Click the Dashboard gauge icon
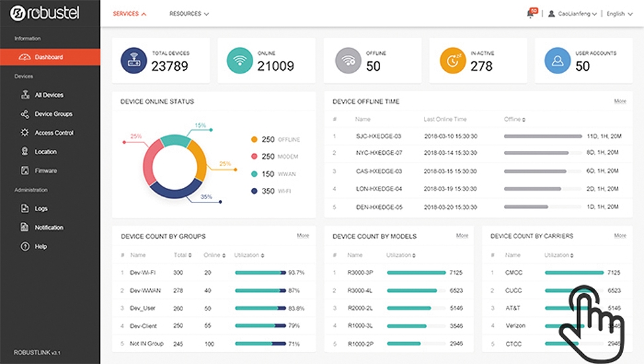Screen dimensions: 644x364 pyautogui.click(x=24, y=57)
